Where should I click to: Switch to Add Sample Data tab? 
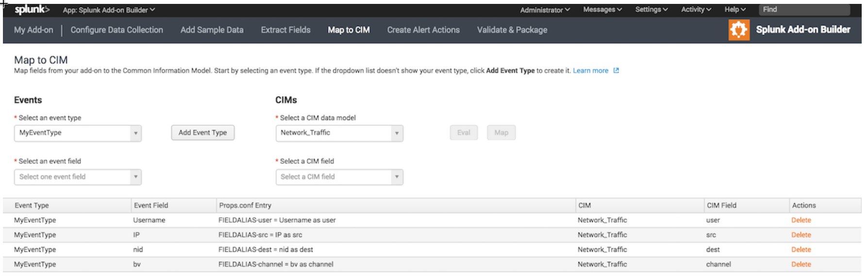212,30
